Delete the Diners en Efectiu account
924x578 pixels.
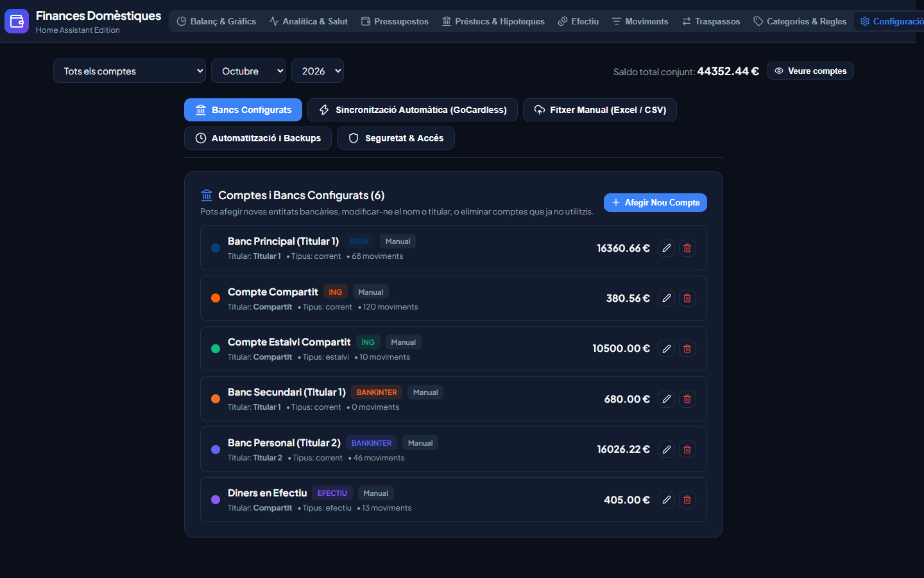point(687,500)
